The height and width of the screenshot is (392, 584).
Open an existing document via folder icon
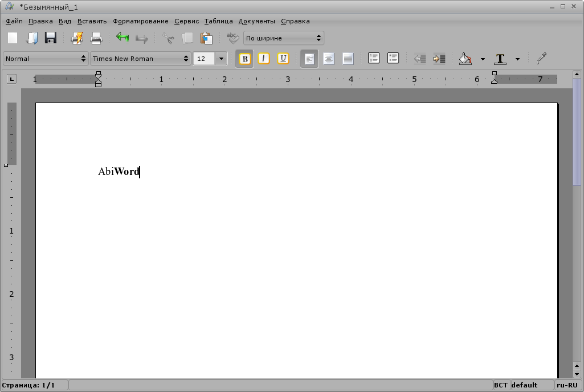point(32,38)
